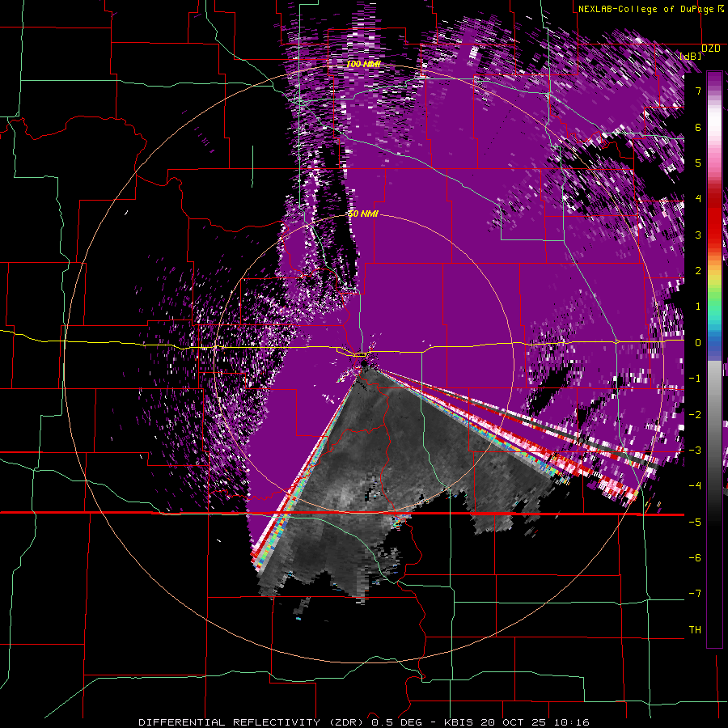The width and height of the screenshot is (728, 728).
Task: Click the ZDR color scale bar
Action: 714,359
